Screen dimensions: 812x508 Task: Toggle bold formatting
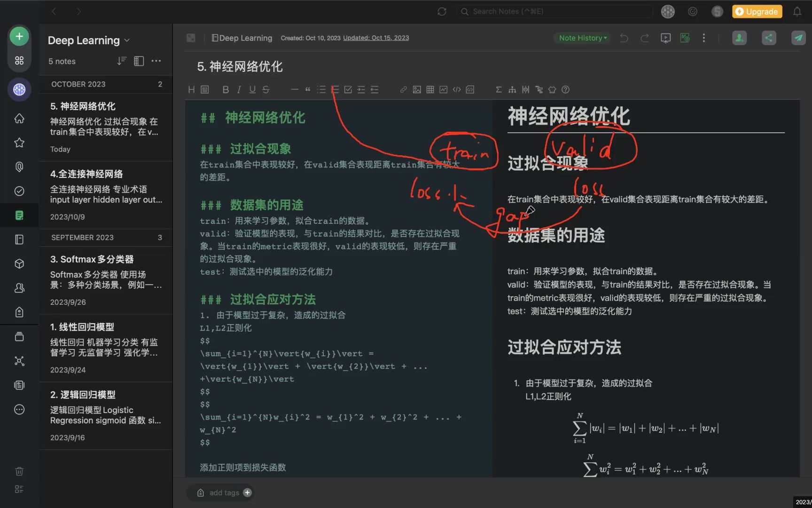pyautogui.click(x=226, y=89)
